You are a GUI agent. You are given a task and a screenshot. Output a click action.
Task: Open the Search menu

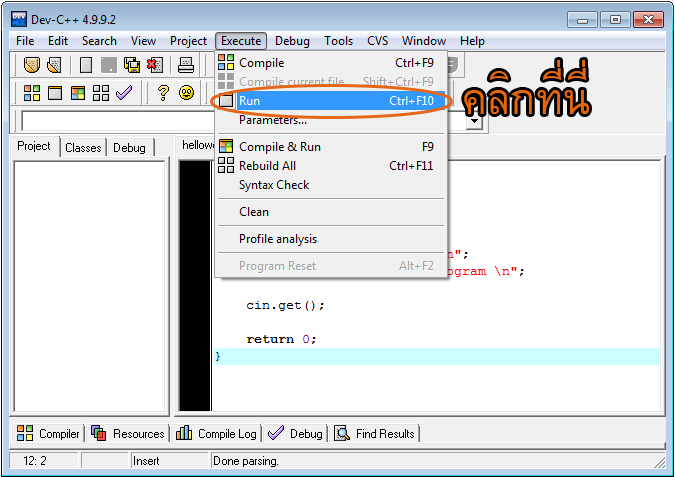(x=99, y=41)
